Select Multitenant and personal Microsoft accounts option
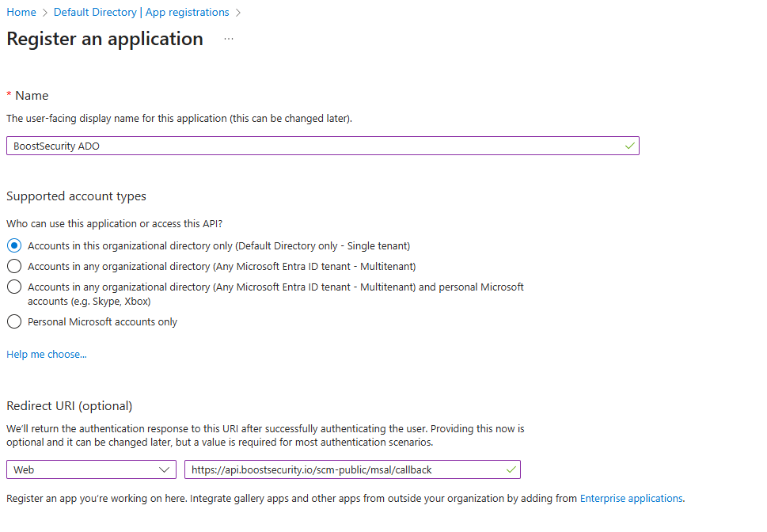Viewport: 767px width, 532px height. tap(14, 287)
